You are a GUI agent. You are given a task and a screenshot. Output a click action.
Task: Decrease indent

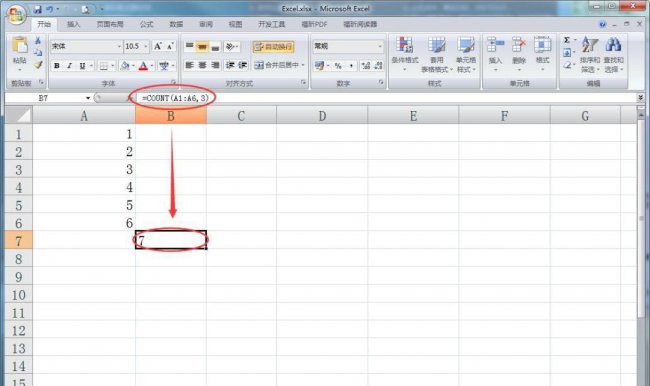click(230, 65)
